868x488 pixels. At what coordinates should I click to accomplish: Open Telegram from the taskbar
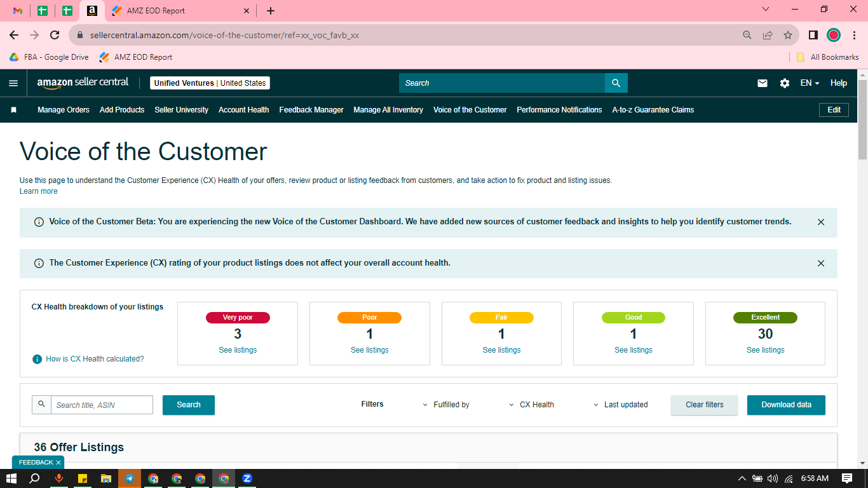click(x=130, y=478)
